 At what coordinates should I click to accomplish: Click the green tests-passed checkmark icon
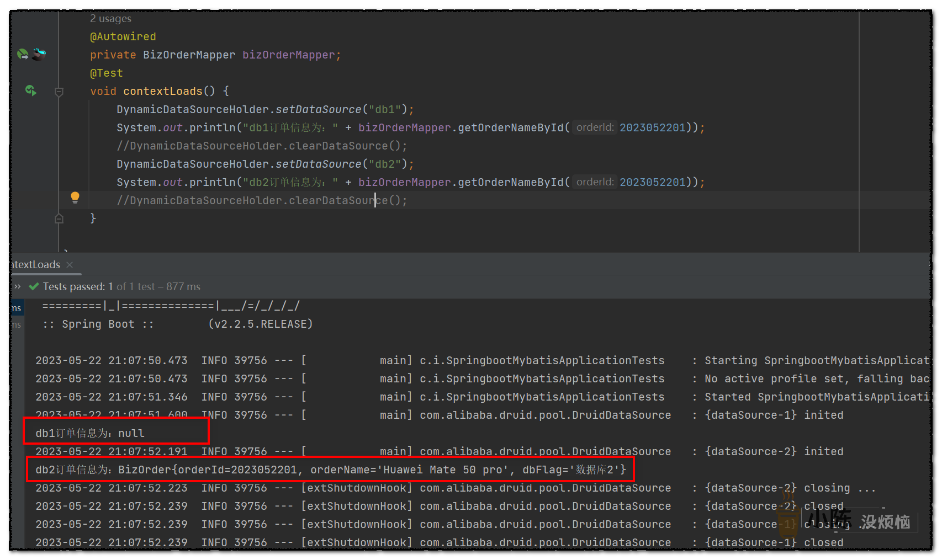coord(34,286)
